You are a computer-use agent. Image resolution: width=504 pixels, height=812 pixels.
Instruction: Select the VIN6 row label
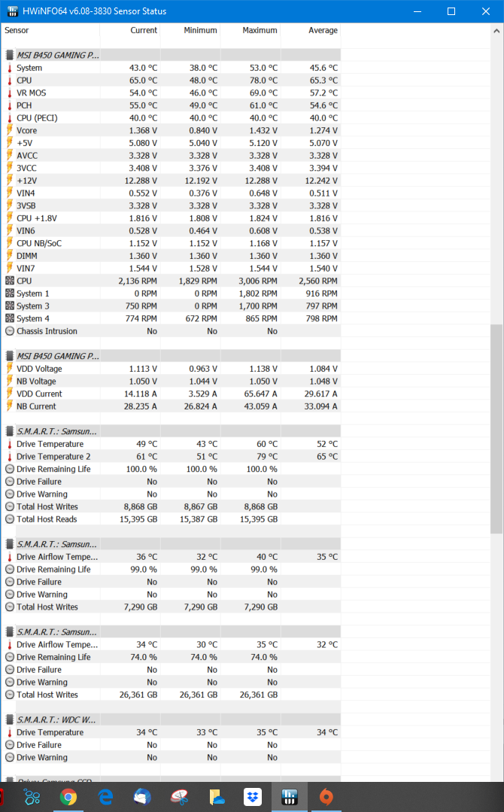tap(26, 230)
